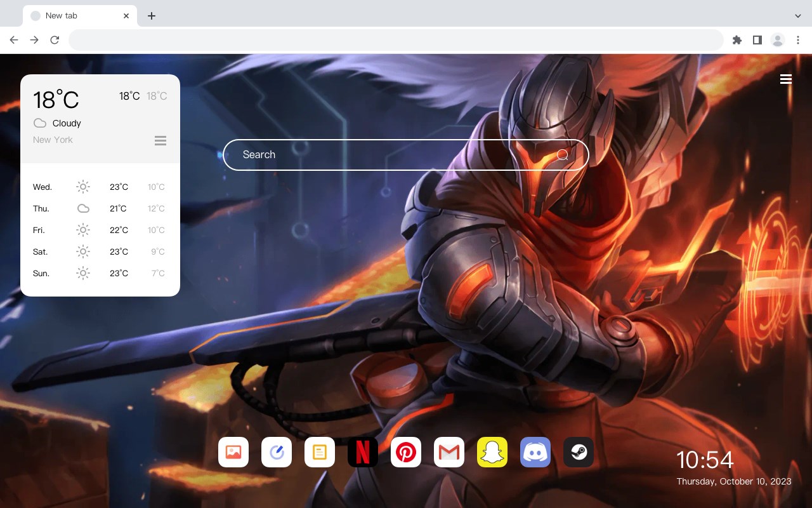The width and height of the screenshot is (812, 508).
Task: Open the page hamburger menu at top right
Action: (x=786, y=79)
